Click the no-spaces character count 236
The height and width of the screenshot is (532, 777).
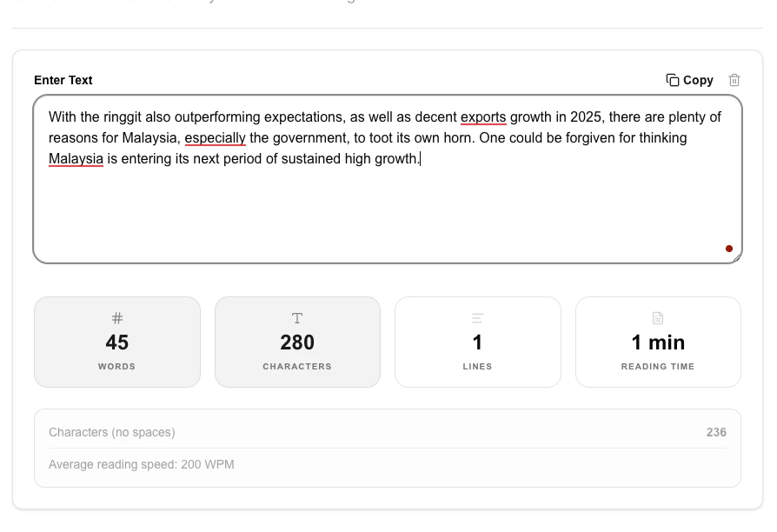(x=716, y=432)
